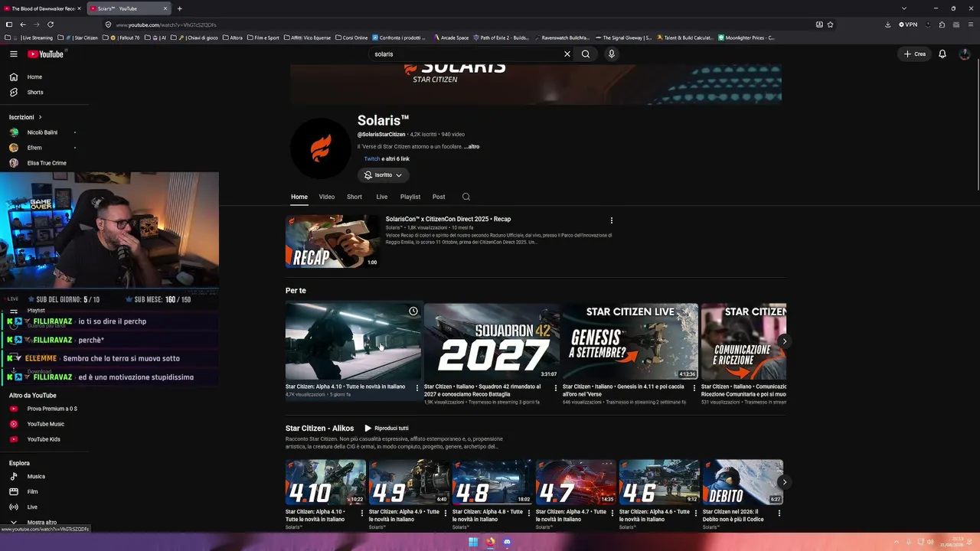This screenshot has width=980, height=551.
Task: Play all with Riproduci tutti
Action: [387, 429]
